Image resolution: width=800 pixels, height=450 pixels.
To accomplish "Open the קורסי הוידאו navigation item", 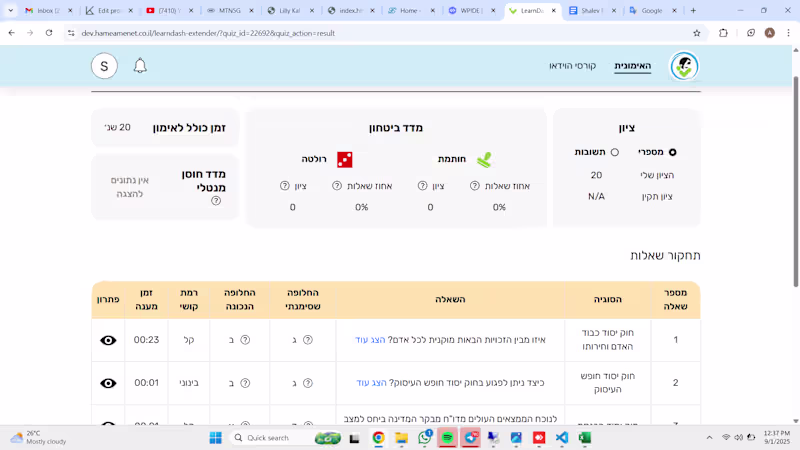I will (572, 66).
